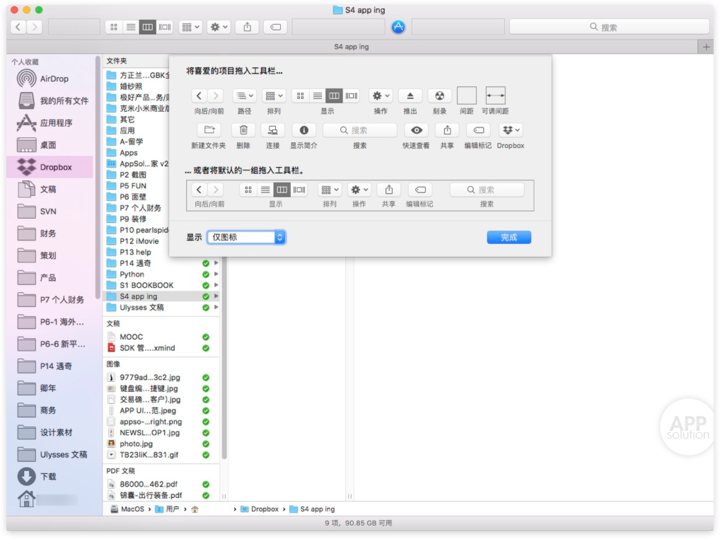
Task: Add a new tab with plus button
Action: point(706,47)
